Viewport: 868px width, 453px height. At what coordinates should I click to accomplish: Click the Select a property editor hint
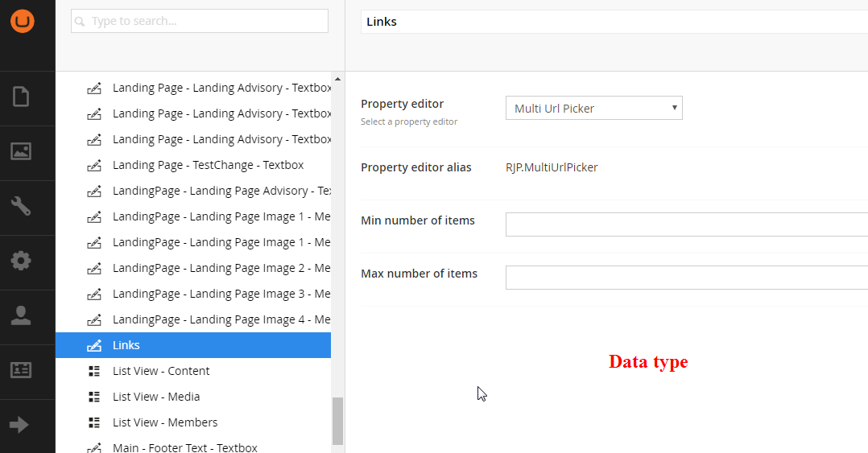point(409,121)
